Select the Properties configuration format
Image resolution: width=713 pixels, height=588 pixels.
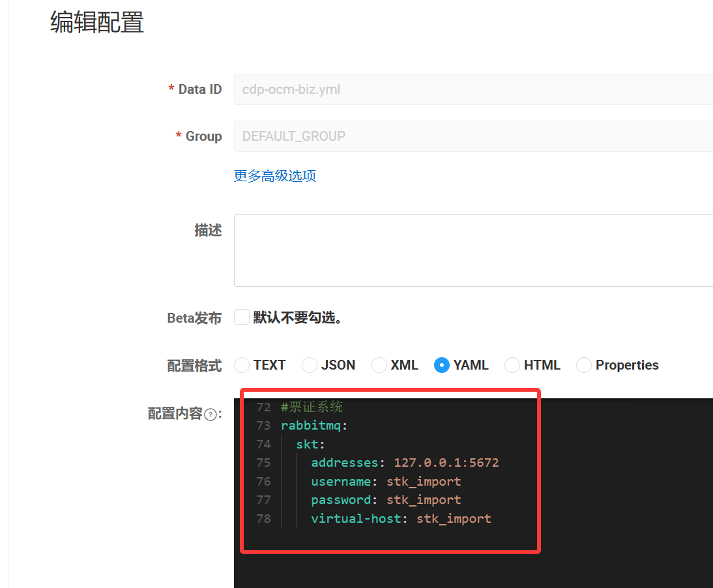583,365
